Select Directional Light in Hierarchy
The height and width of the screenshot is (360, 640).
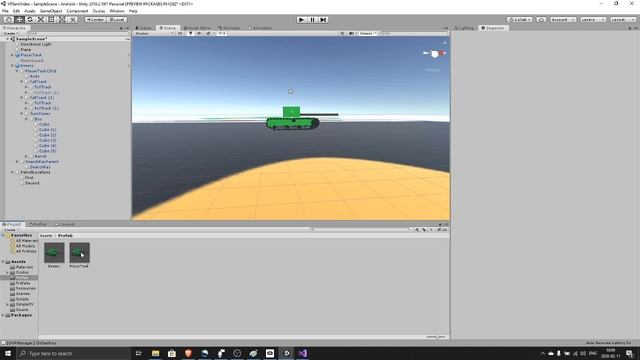pyautogui.click(x=36, y=44)
